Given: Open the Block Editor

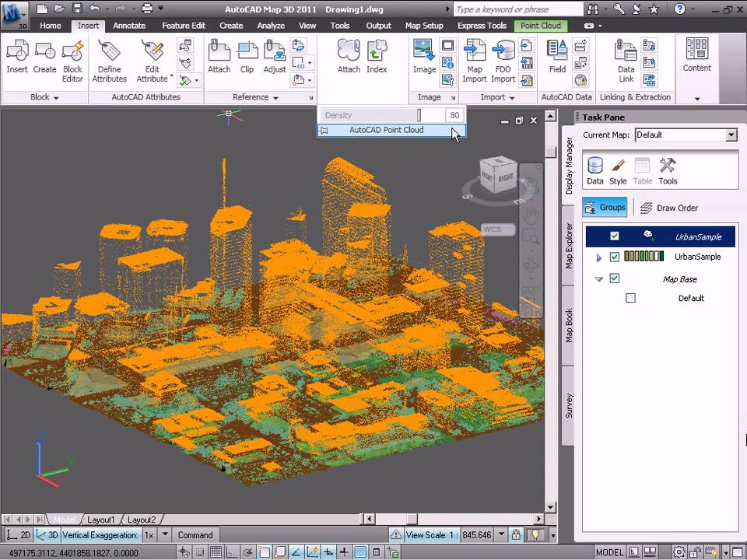Looking at the screenshot, I should pyautogui.click(x=72, y=61).
